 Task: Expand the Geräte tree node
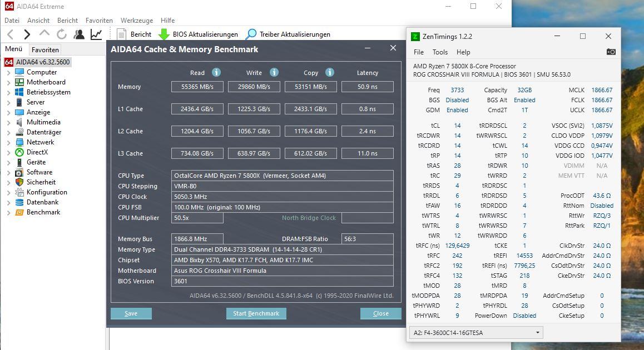[9, 162]
